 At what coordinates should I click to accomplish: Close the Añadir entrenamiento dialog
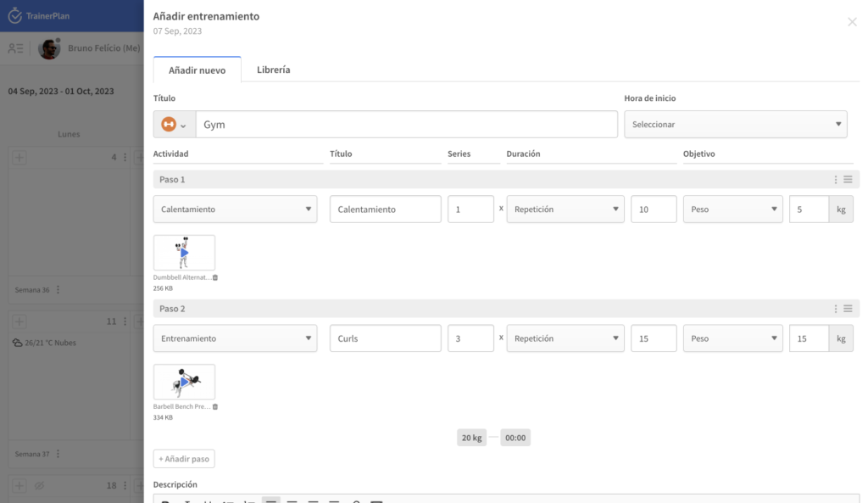point(852,22)
